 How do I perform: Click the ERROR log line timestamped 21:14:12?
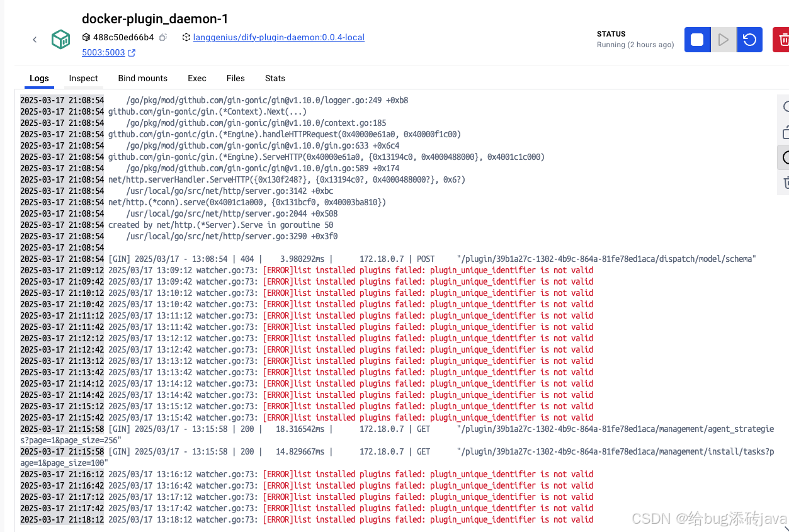click(x=307, y=383)
